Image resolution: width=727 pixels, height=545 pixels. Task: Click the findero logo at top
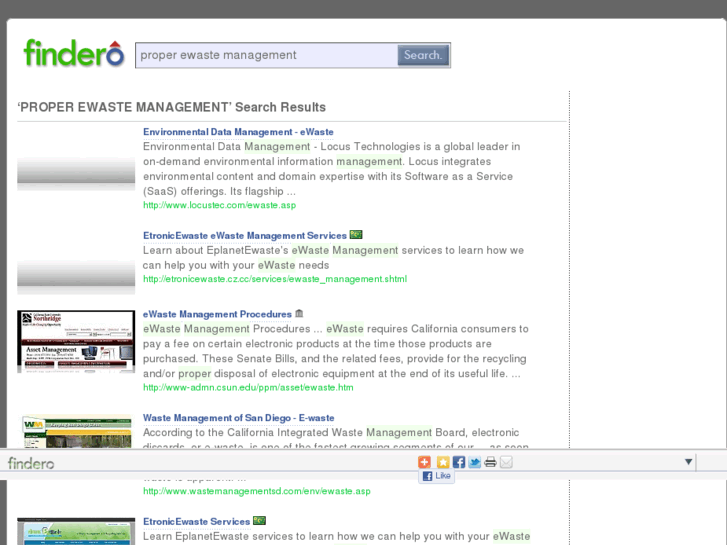(74, 53)
